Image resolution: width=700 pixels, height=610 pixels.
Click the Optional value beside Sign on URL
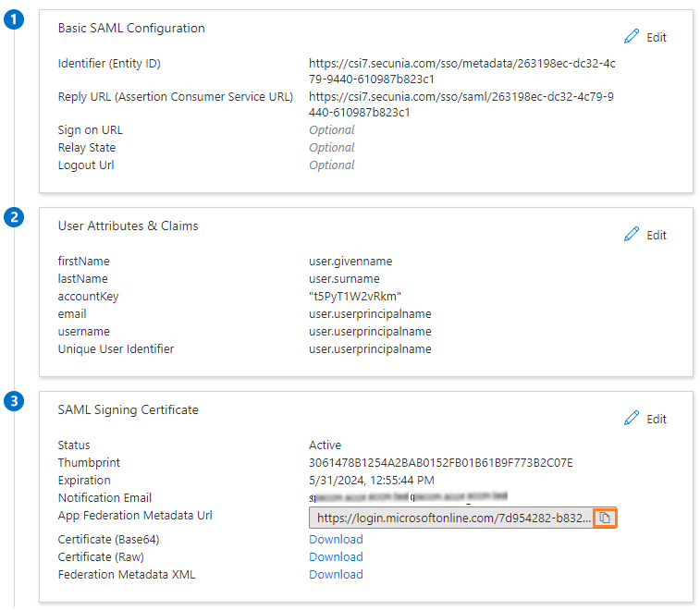pos(331,130)
